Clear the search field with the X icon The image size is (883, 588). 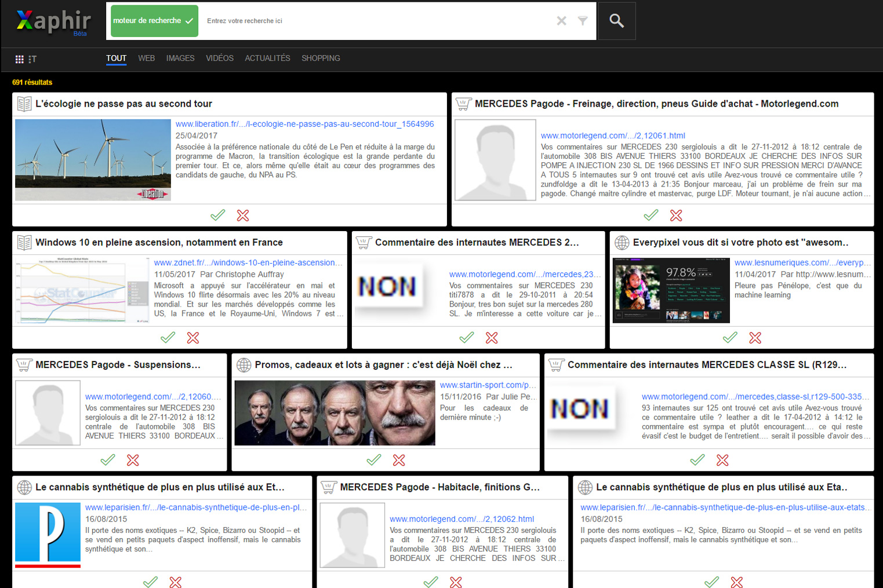[561, 20]
